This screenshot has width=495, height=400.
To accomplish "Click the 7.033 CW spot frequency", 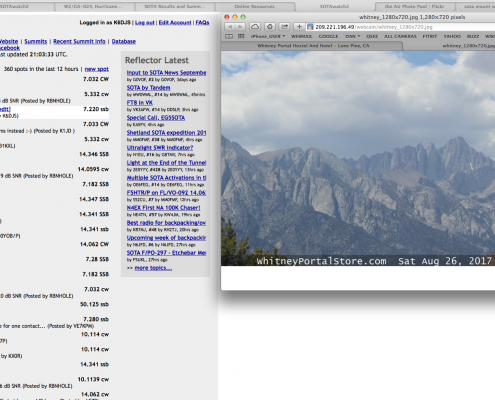I will click(96, 124).
